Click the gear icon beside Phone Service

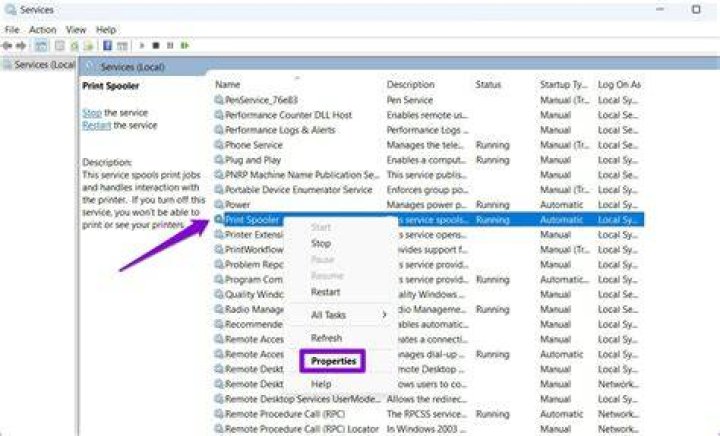tap(219, 145)
